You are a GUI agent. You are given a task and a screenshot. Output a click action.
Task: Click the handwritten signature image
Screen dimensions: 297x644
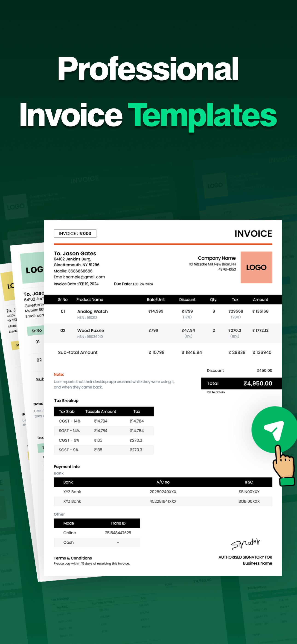pos(245,543)
